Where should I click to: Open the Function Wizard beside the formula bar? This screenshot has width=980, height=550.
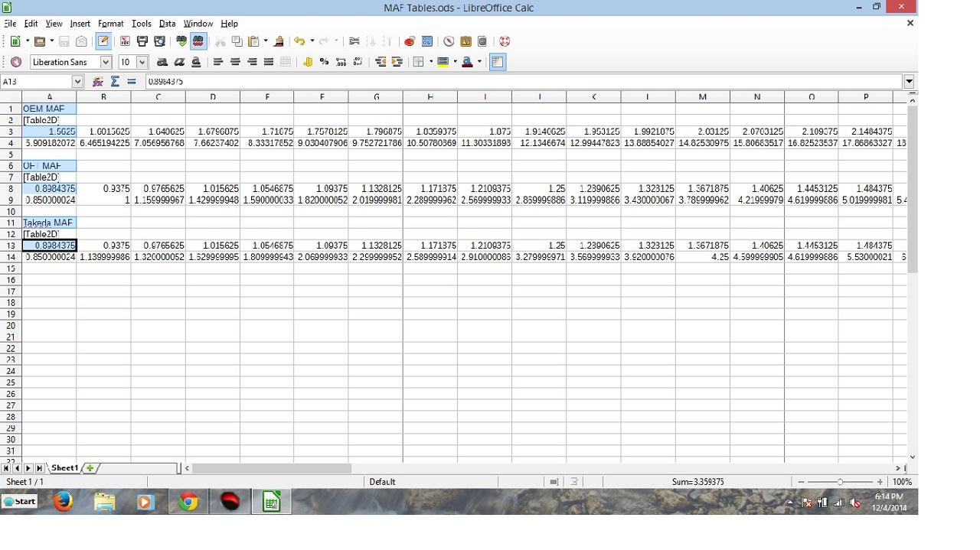98,82
